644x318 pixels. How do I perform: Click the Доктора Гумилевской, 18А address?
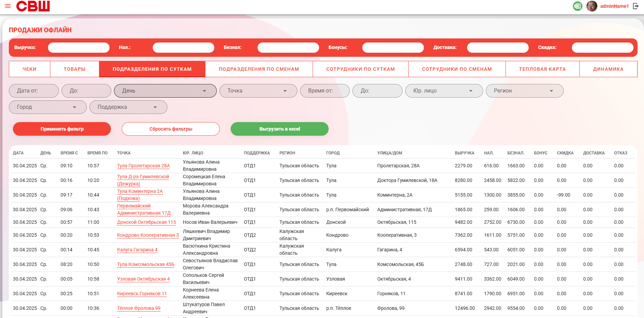pos(407,180)
